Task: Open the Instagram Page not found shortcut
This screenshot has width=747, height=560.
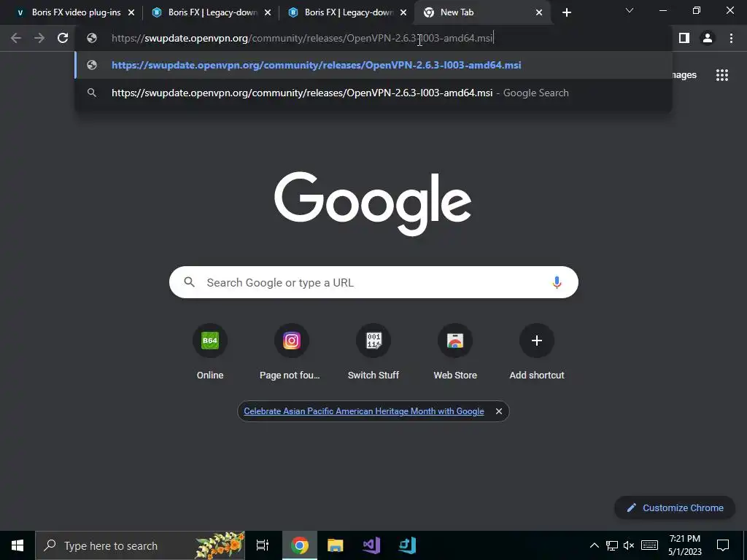Action: (292, 351)
